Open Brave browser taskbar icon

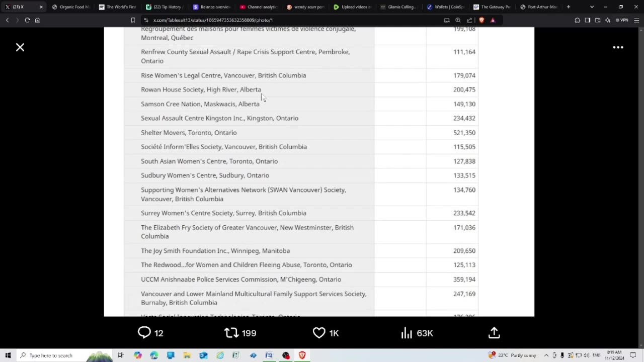pos(302,355)
